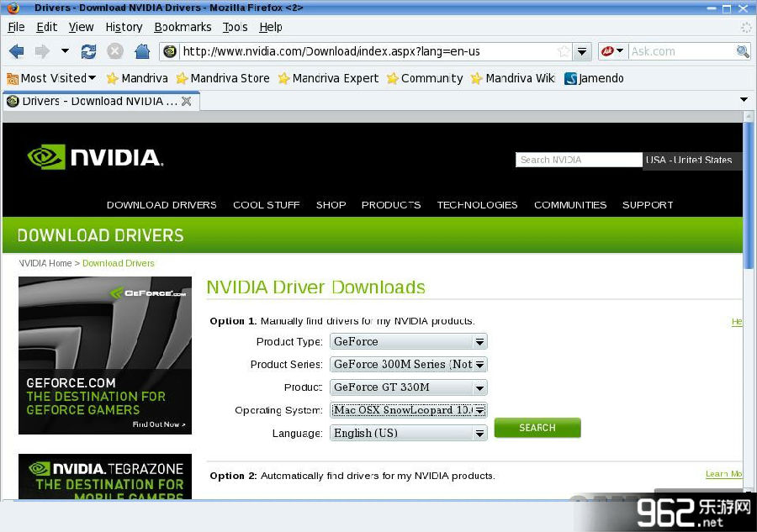
Task: Close the NVIDIA drivers tab
Action: click(x=187, y=102)
